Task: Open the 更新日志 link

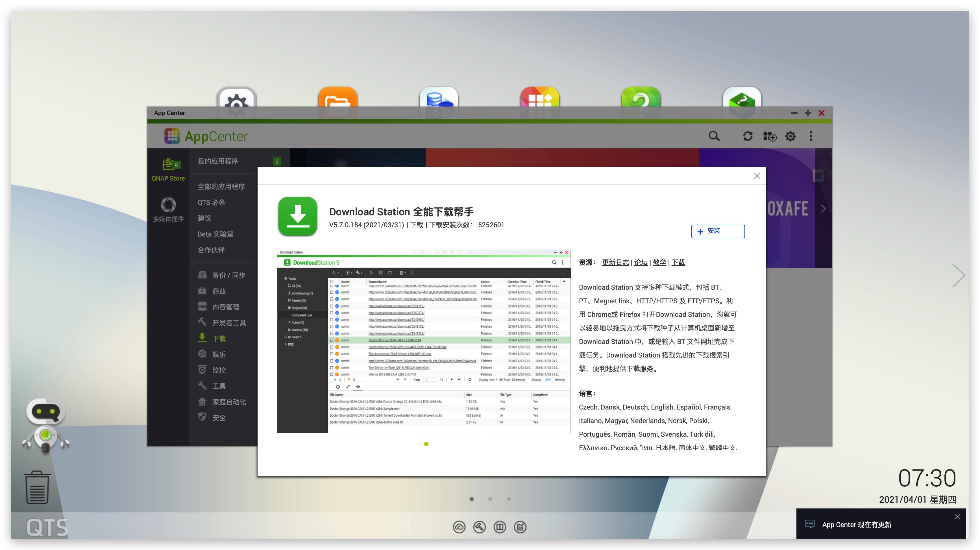Action: pos(616,262)
